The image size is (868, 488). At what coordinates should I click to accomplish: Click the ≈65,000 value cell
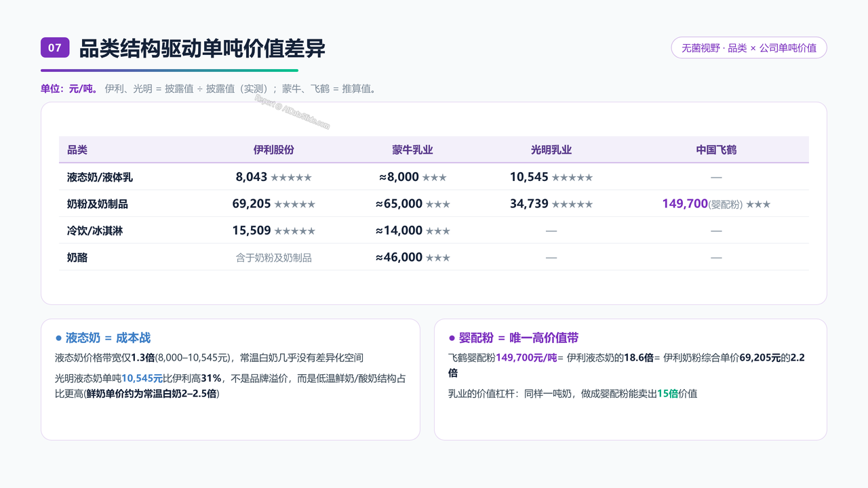399,203
